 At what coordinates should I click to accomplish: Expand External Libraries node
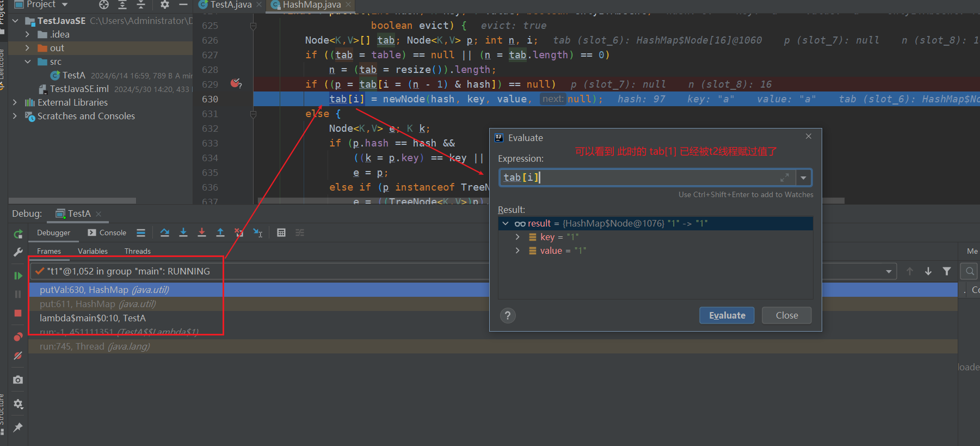coord(15,102)
